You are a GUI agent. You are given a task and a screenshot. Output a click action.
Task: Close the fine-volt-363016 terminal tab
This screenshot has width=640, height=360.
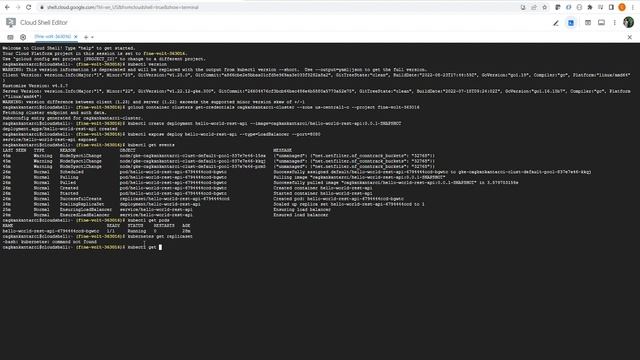(x=76, y=37)
